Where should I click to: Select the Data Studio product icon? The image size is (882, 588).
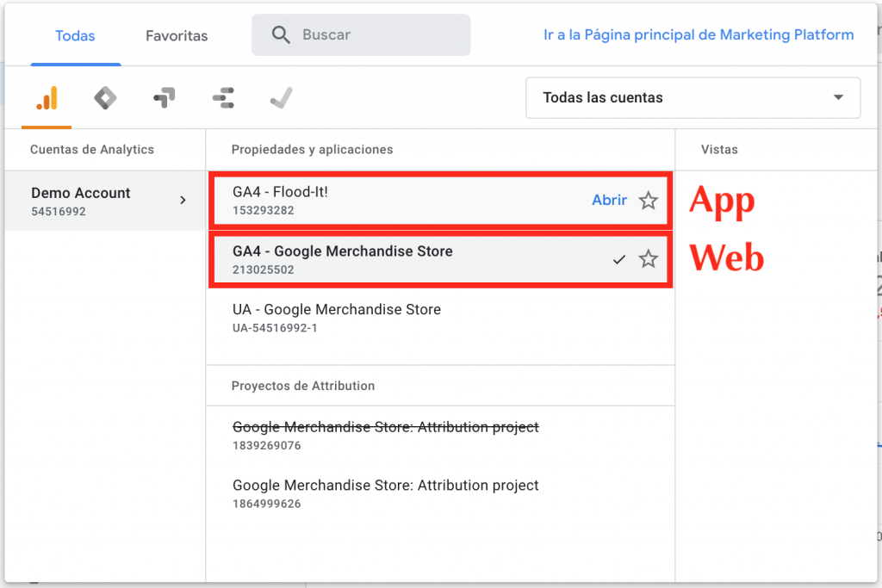click(223, 98)
